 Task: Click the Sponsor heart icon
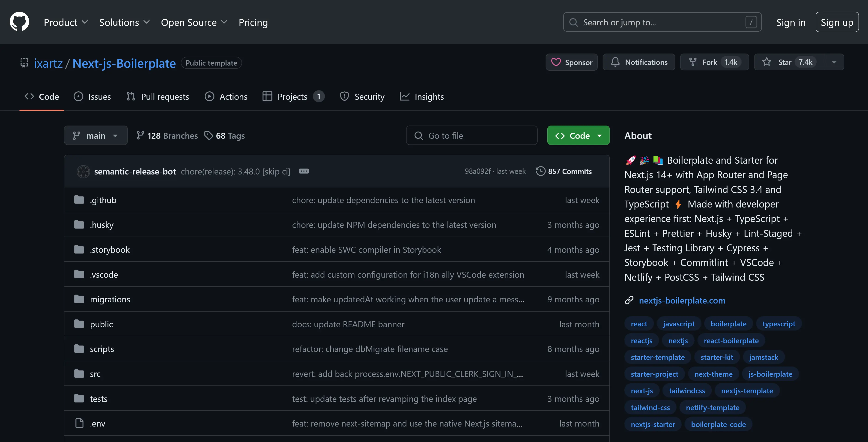[556, 62]
